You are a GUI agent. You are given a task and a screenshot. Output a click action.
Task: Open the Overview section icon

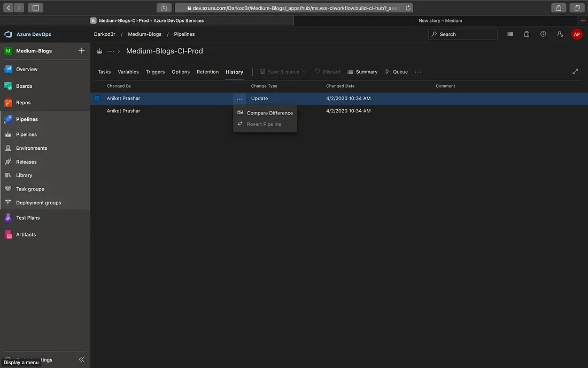[8, 70]
